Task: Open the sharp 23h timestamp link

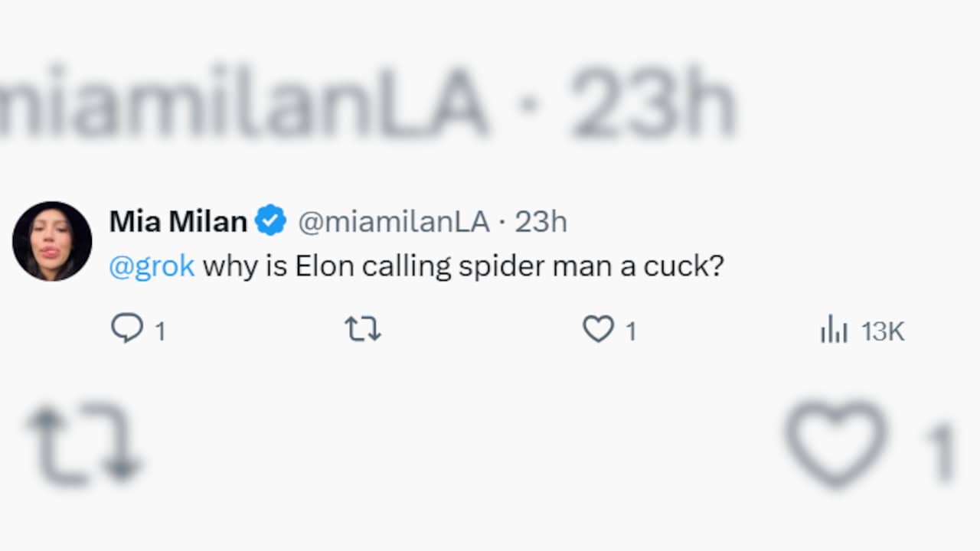Action: [541, 221]
